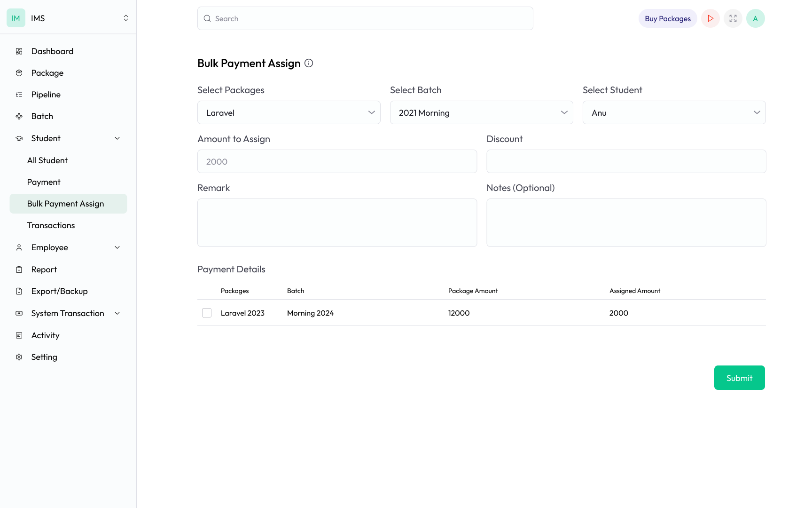
Task: Click the 'Laravel 2023' package cell
Action: point(242,313)
